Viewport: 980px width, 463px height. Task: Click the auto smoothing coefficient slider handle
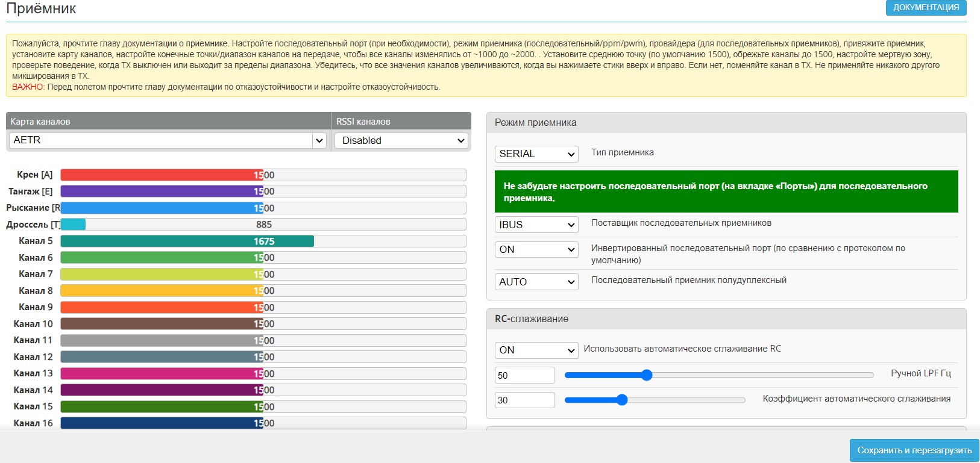click(x=622, y=400)
